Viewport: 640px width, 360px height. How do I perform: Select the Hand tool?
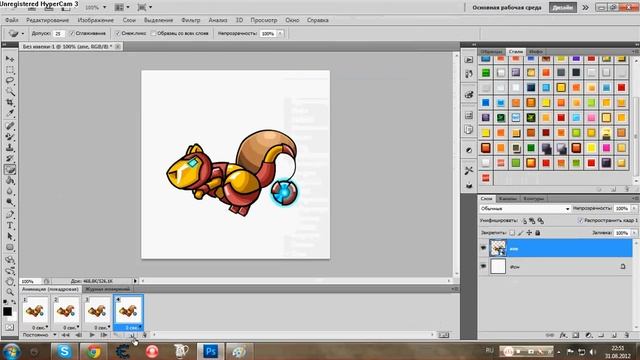point(10,282)
